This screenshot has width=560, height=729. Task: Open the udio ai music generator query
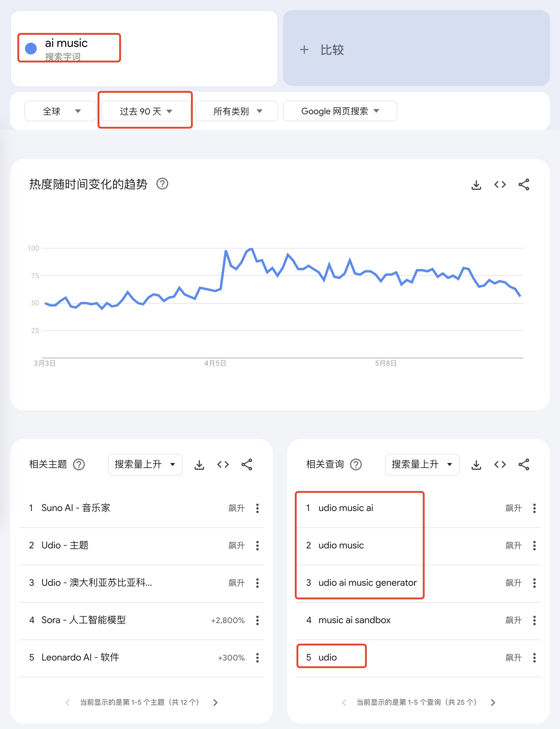[x=367, y=583]
